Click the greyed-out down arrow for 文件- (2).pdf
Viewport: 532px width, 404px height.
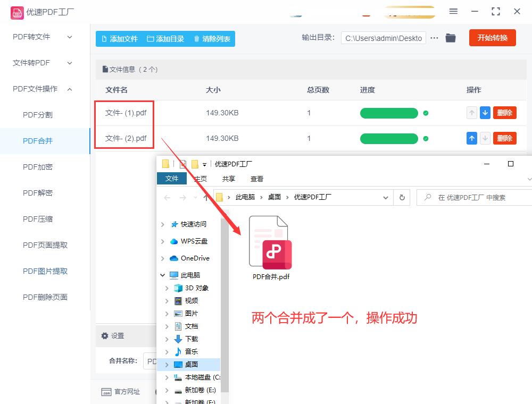click(485, 138)
